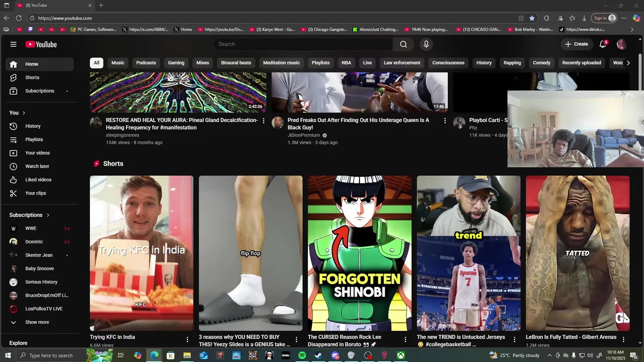Select the Recently uploaded chip
The width and height of the screenshot is (644, 362).
click(582, 63)
